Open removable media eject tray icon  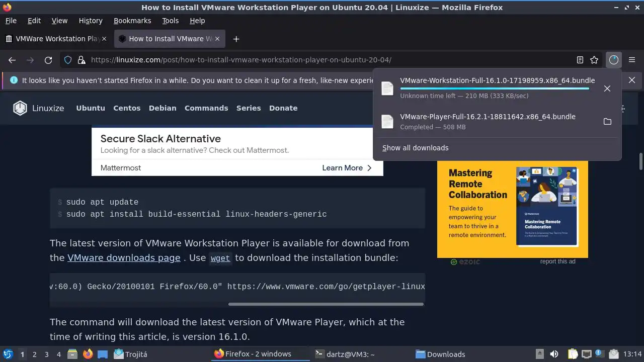click(539, 354)
